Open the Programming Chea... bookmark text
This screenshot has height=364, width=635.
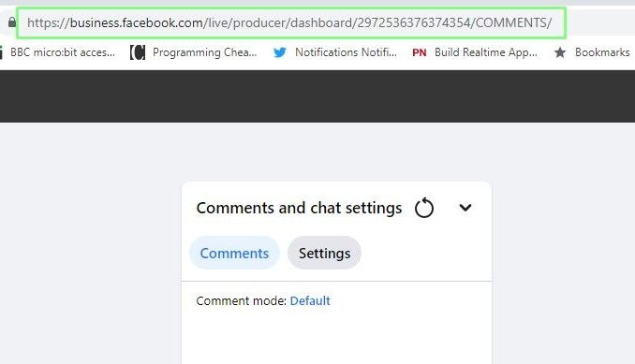coord(204,52)
